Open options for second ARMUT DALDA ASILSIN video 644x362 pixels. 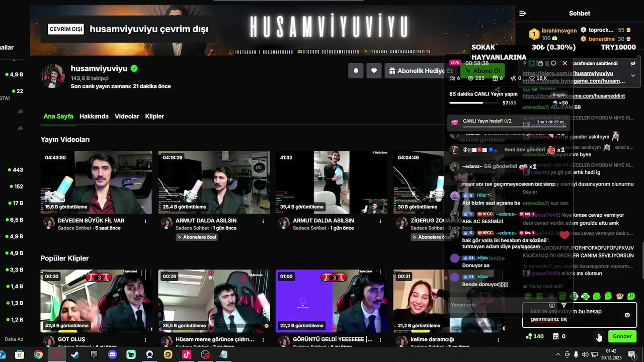pyautogui.click(x=381, y=221)
